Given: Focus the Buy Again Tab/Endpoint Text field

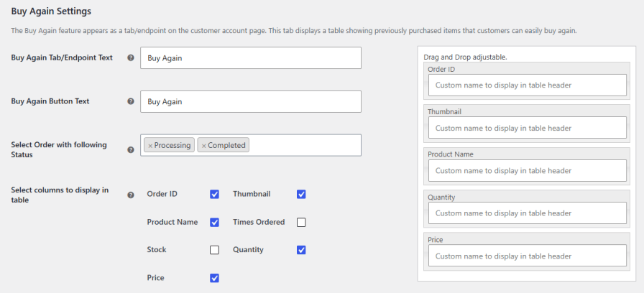Looking at the screenshot, I should click(x=251, y=58).
